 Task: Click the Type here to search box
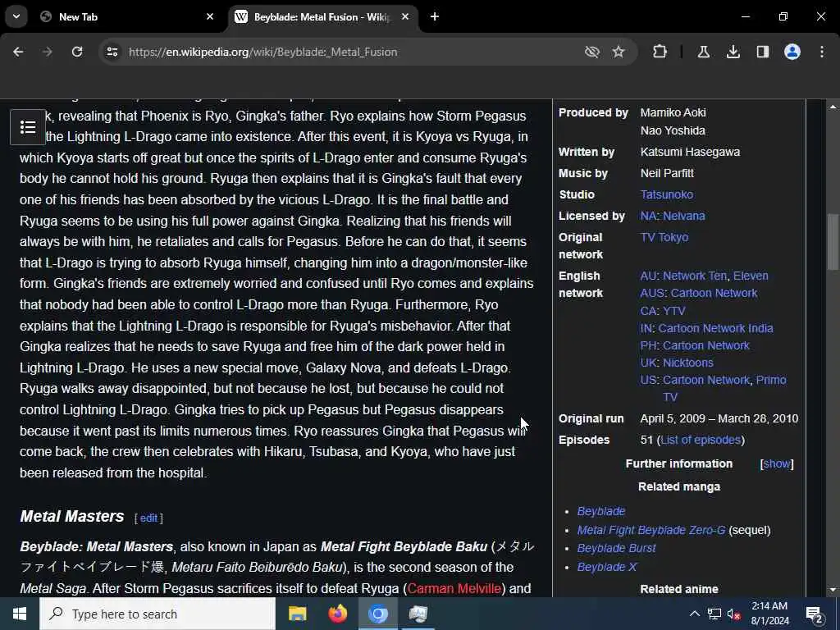[x=157, y=614]
